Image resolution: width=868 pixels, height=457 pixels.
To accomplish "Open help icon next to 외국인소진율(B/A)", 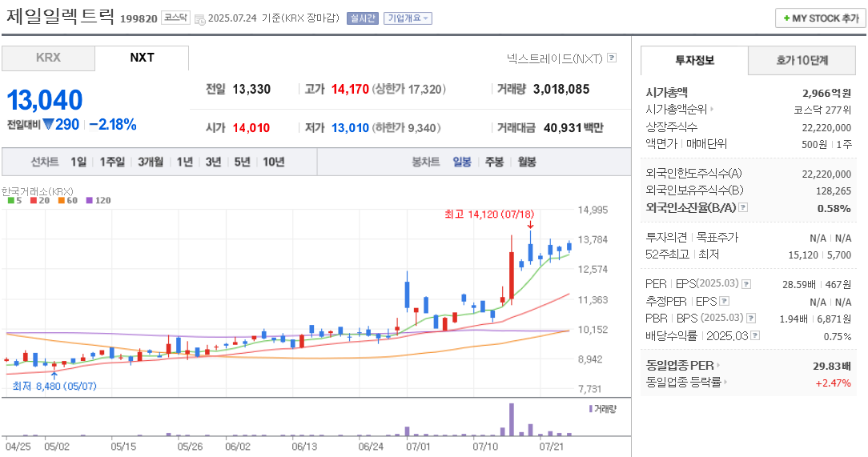I will (743, 207).
